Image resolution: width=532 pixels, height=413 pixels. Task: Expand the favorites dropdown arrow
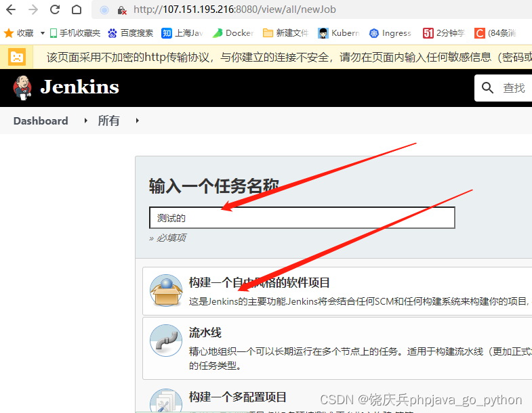click(43, 33)
